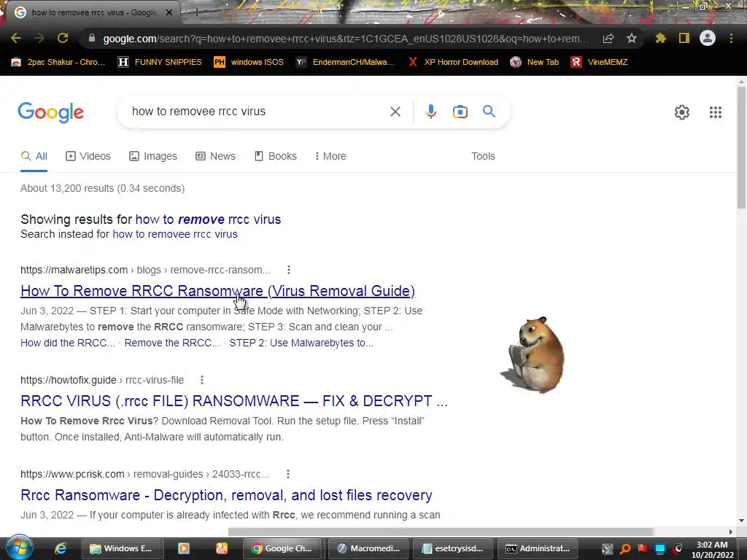Open the 'Rrcc Ransomware - Decryption, removal' result
The width and height of the screenshot is (747, 560).
pos(226,495)
